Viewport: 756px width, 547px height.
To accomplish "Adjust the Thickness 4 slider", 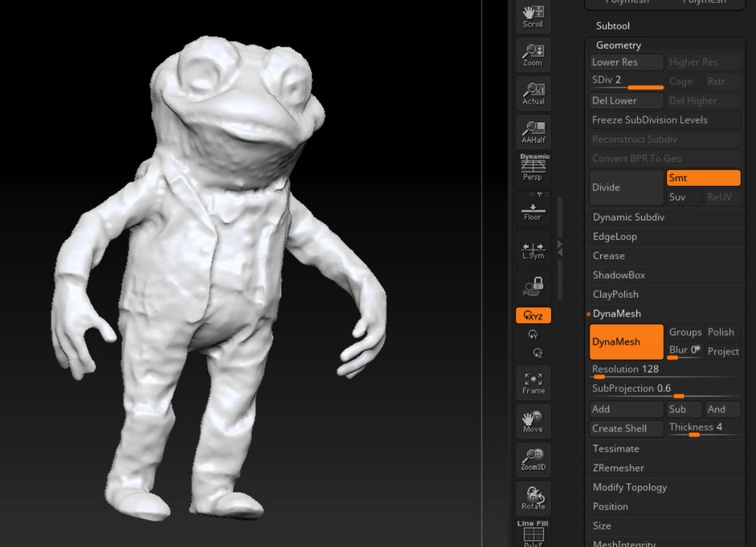I will pyautogui.click(x=703, y=428).
